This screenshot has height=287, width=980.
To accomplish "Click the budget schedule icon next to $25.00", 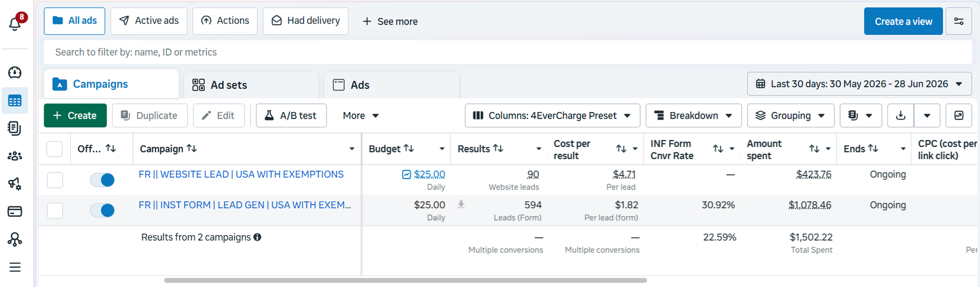I will tap(406, 174).
